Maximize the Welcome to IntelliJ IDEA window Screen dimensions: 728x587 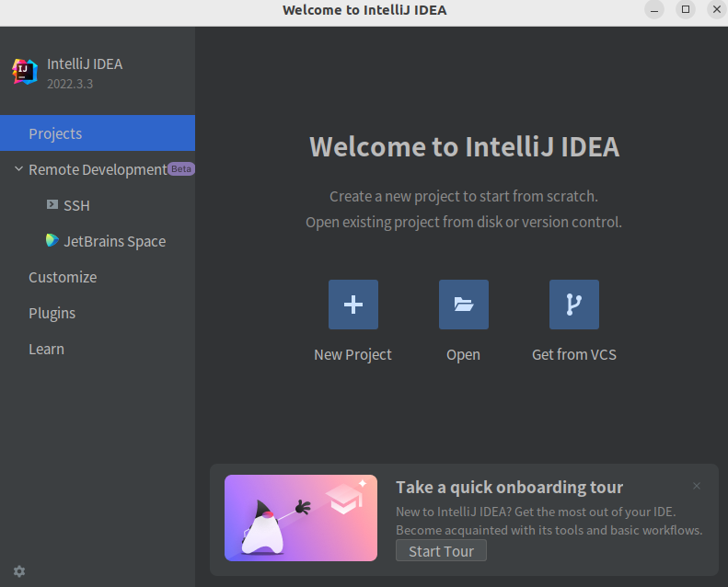[x=686, y=10]
